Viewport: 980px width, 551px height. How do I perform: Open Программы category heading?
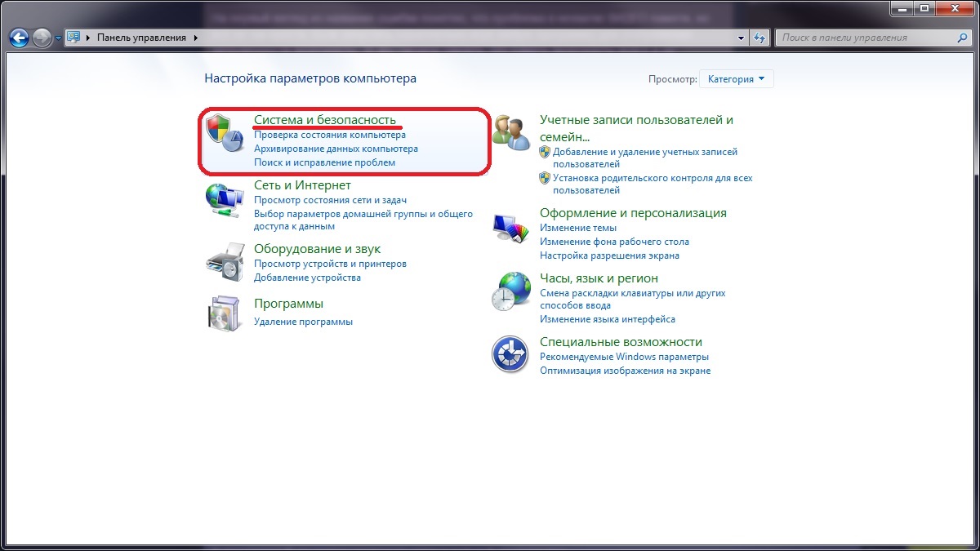(x=288, y=304)
